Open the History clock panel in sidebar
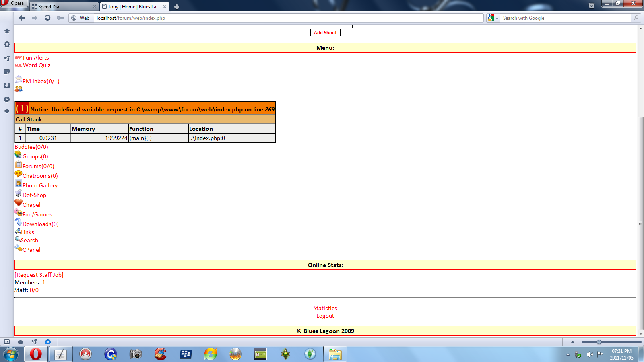Screen dimensions: 644x362 7,99
